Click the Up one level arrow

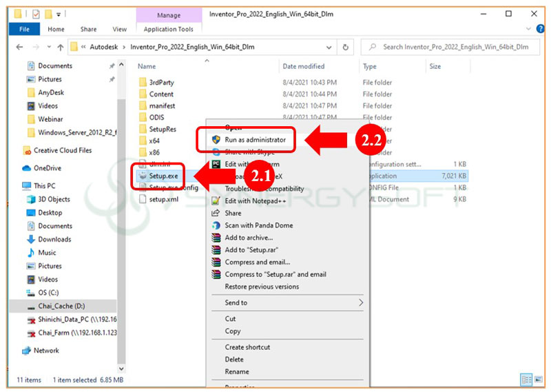[x=61, y=48]
